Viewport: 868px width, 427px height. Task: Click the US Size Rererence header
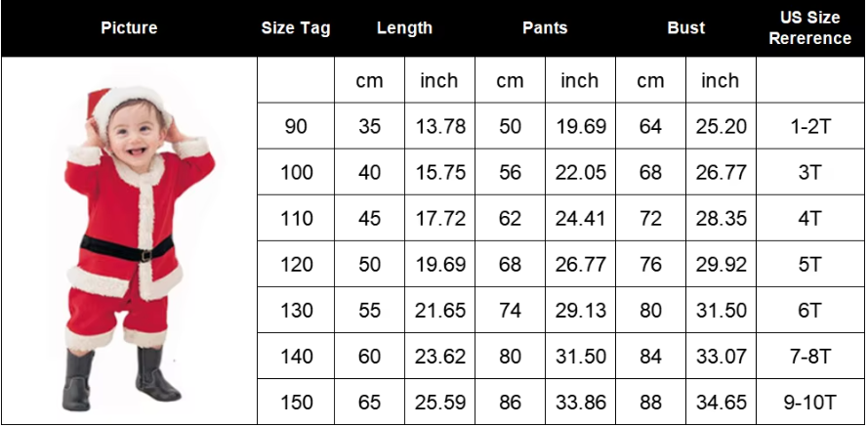pos(809,27)
